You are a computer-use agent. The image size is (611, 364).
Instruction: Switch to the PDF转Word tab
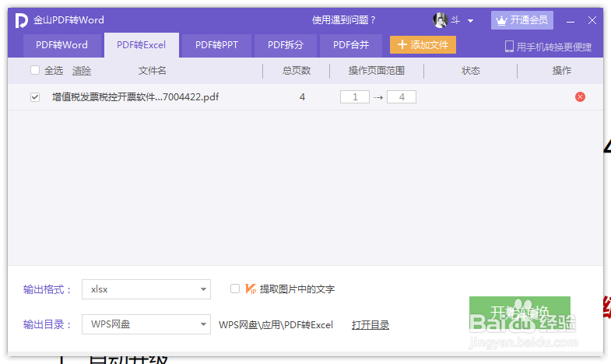[x=62, y=46]
